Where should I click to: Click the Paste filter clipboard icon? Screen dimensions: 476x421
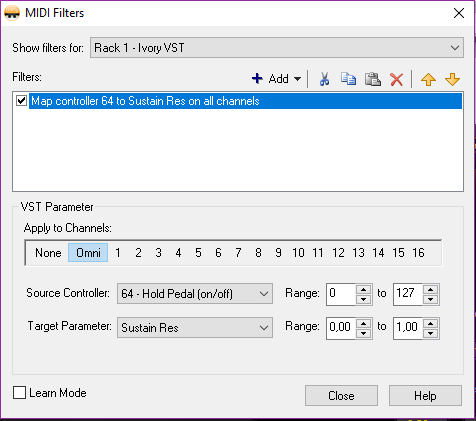click(373, 79)
